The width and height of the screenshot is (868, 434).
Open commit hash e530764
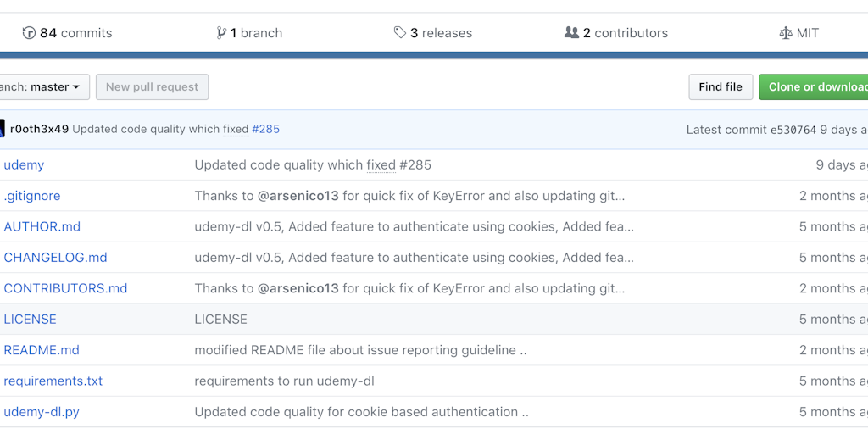tap(793, 130)
